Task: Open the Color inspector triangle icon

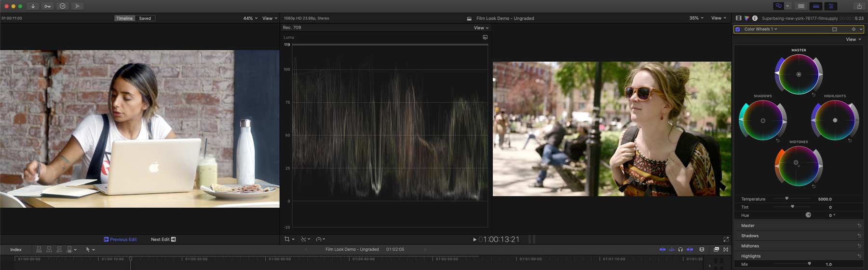Action: click(x=746, y=18)
